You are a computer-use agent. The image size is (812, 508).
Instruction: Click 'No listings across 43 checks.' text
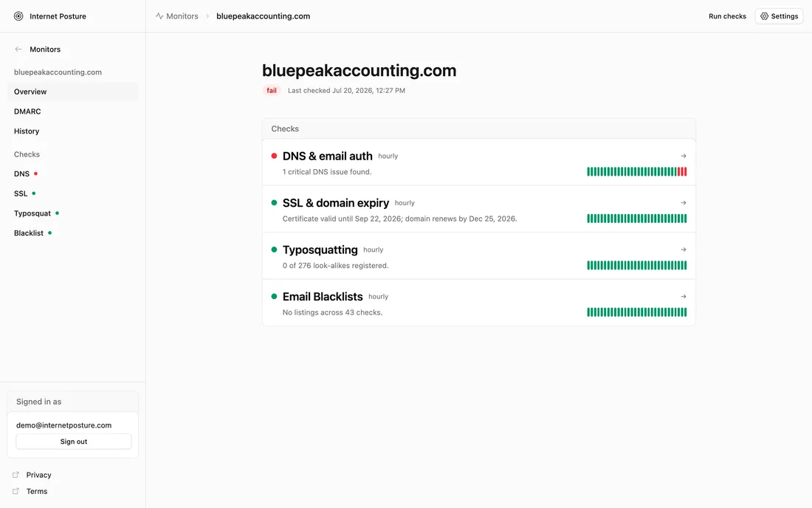[x=332, y=312]
